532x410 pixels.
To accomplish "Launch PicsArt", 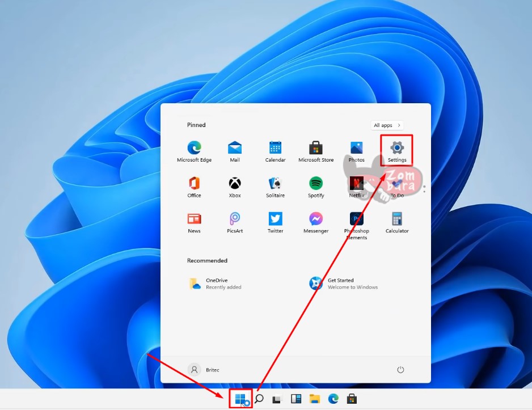I will 234,223.
